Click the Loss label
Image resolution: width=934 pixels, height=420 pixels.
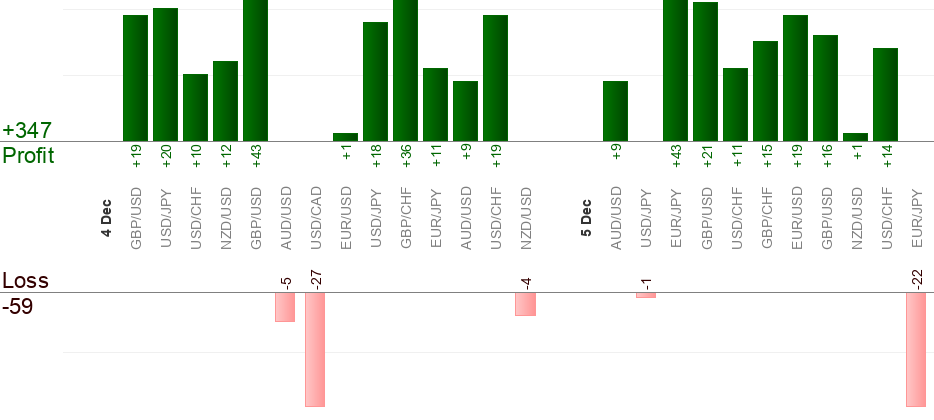[26, 280]
